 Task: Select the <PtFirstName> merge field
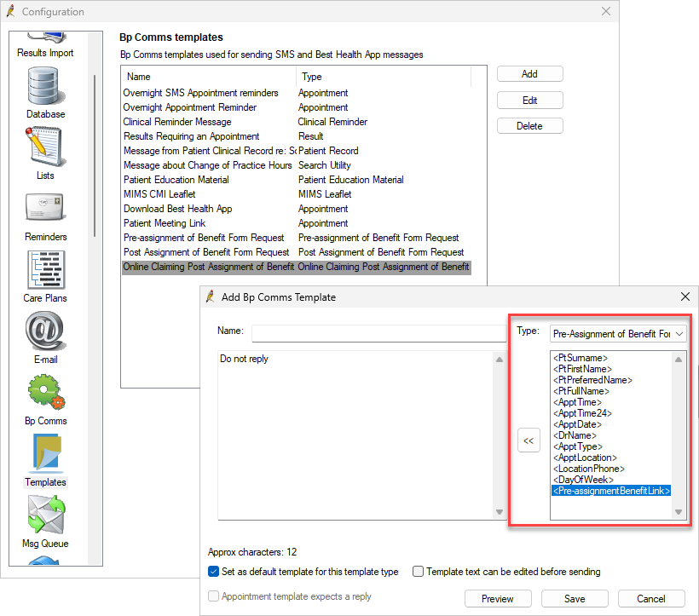click(582, 369)
